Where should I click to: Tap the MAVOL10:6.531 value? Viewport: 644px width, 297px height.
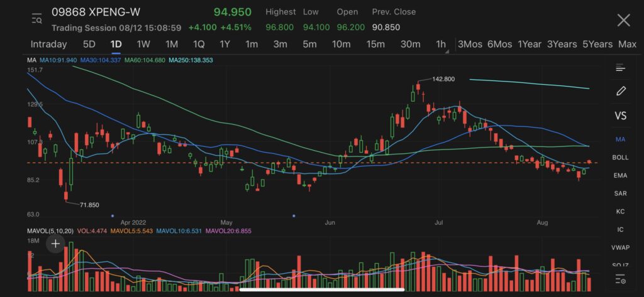[179, 231]
